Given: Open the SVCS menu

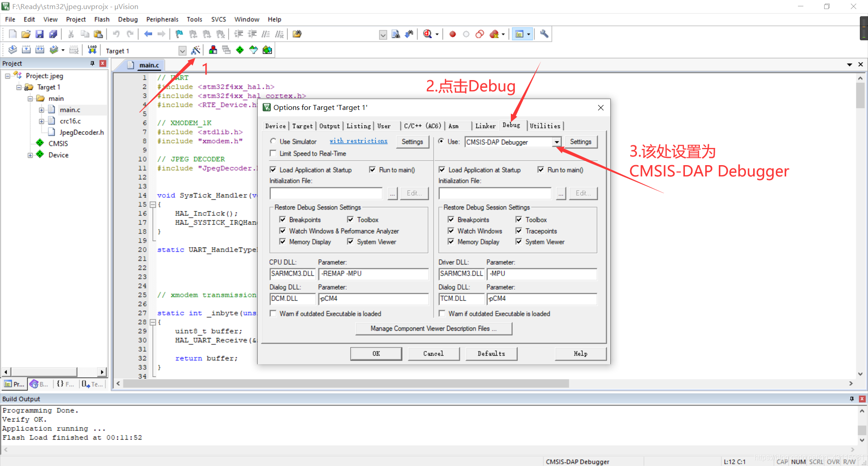Looking at the screenshot, I should 218,19.
